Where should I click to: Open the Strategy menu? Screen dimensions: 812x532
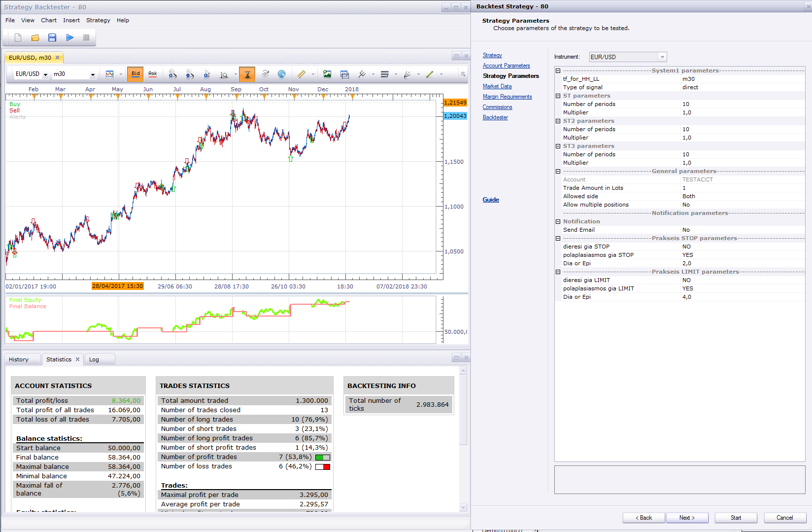[x=98, y=20]
